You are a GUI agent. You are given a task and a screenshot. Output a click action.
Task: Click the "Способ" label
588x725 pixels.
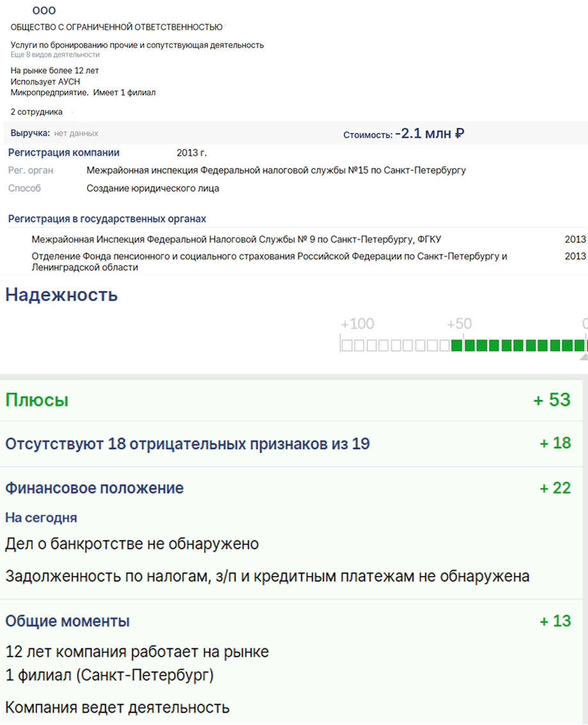click(x=24, y=188)
